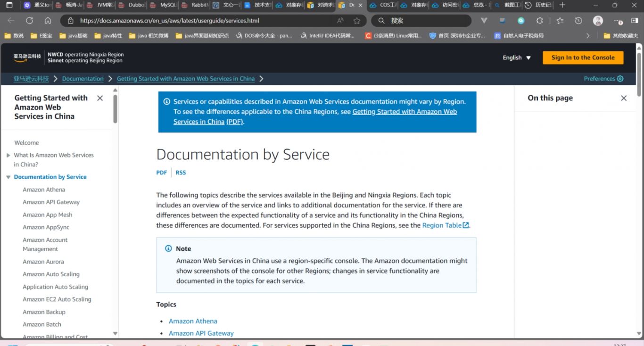
Task: Switch to the 历史记 browser tab
Action: (x=538, y=5)
